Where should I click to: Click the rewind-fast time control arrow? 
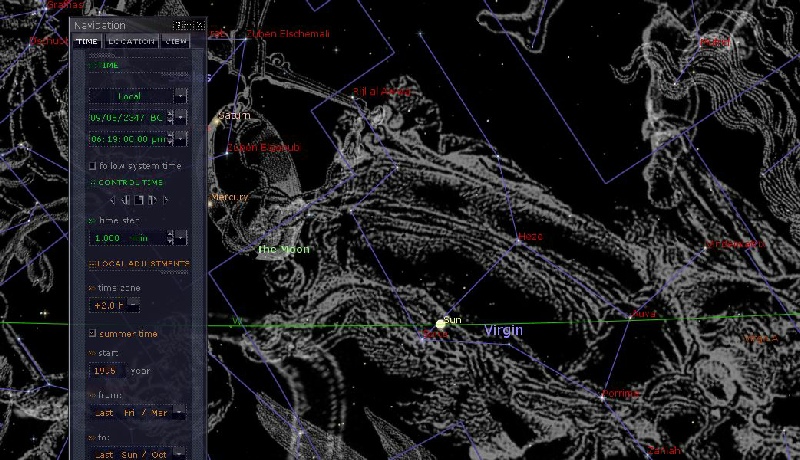(112, 200)
